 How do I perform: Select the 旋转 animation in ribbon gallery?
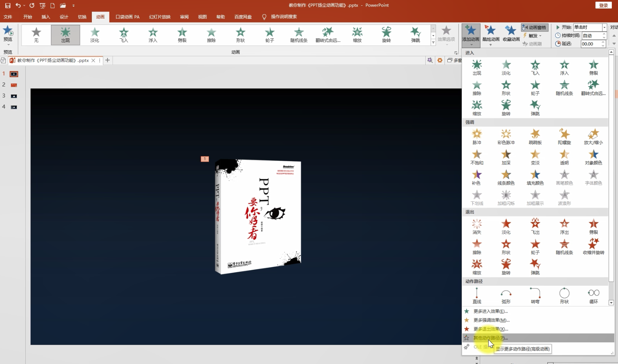(x=386, y=35)
